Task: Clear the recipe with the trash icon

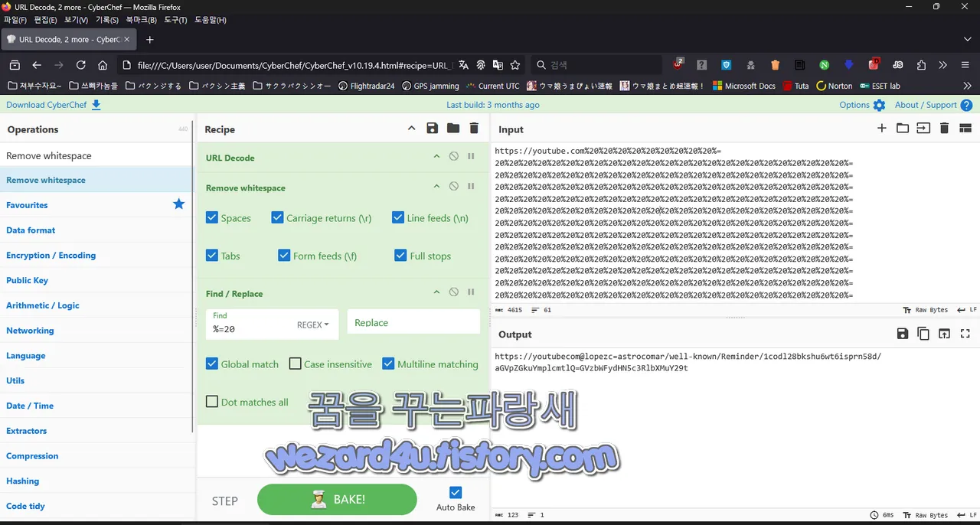Action: click(474, 129)
